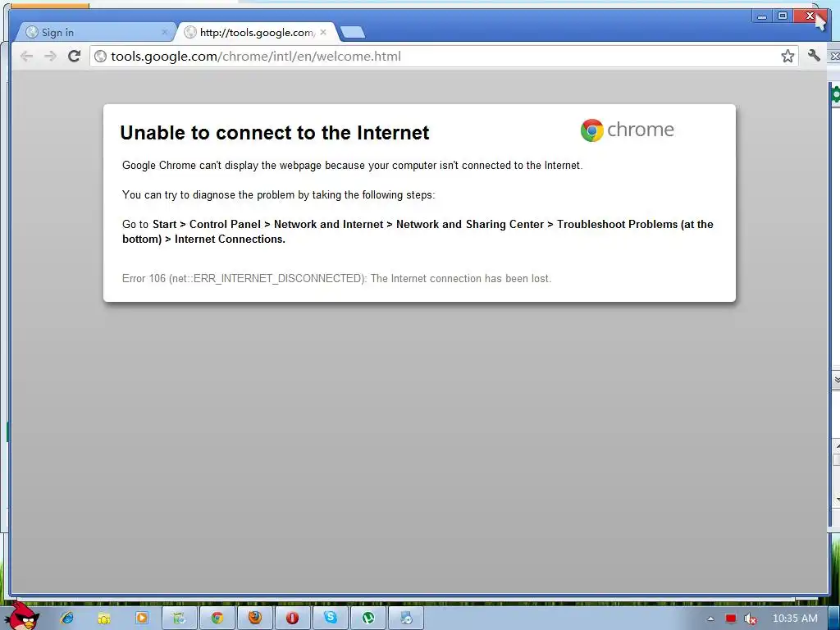Click the 10:35 AM taskbar clock

(x=794, y=619)
